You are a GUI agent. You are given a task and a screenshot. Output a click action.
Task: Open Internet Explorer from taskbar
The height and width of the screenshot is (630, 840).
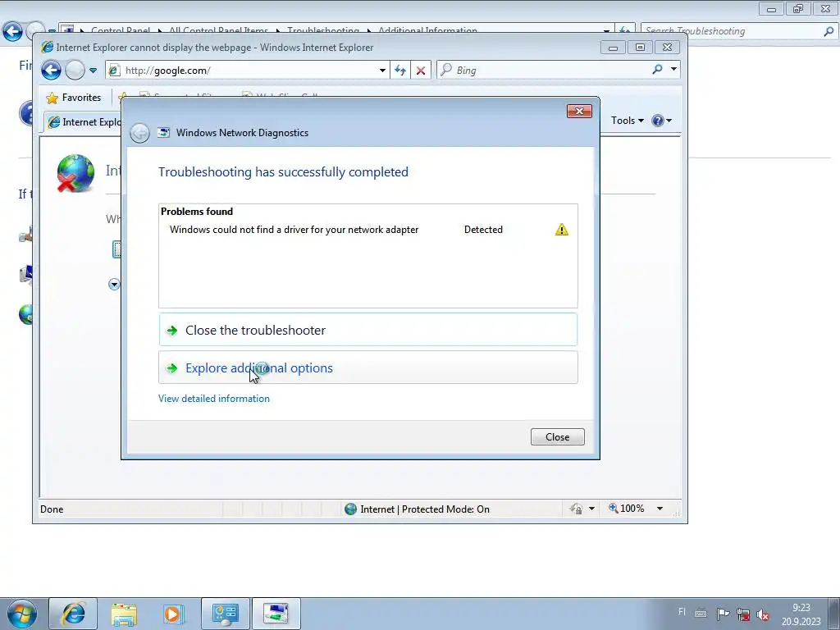[x=73, y=614]
